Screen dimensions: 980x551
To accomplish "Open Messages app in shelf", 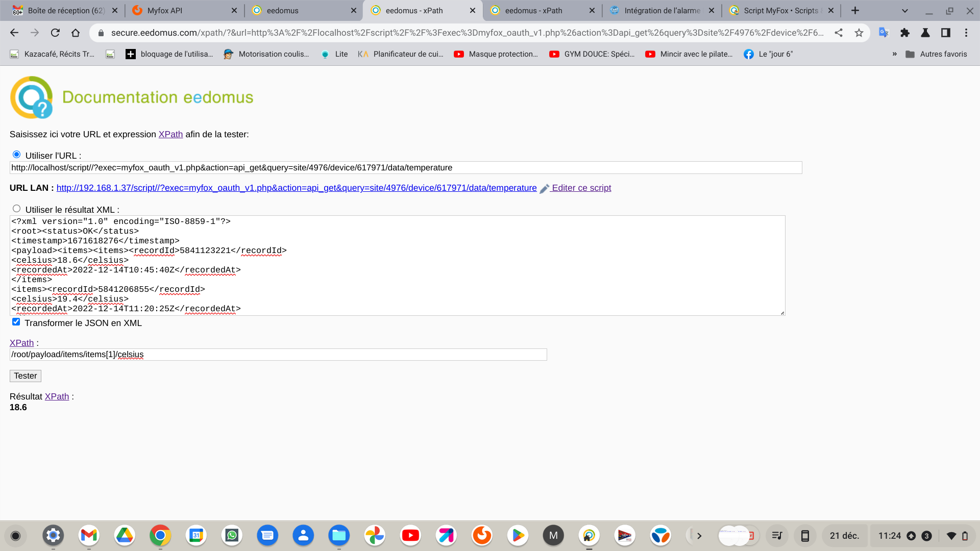I will pyautogui.click(x=267, y=535).
